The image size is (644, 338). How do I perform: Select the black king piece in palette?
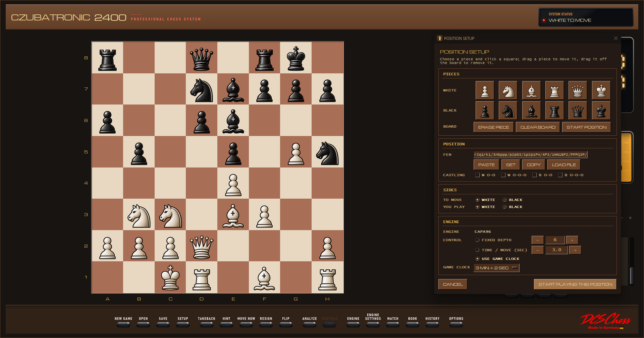pyautogui.click(x=601, y=111)
